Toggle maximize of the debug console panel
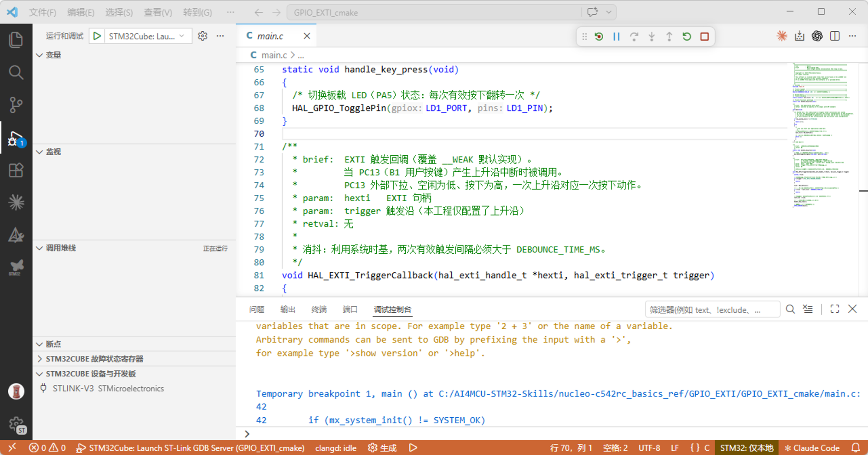Image resolution: width=868 pixels, height=455 pixels. point(835,309)
